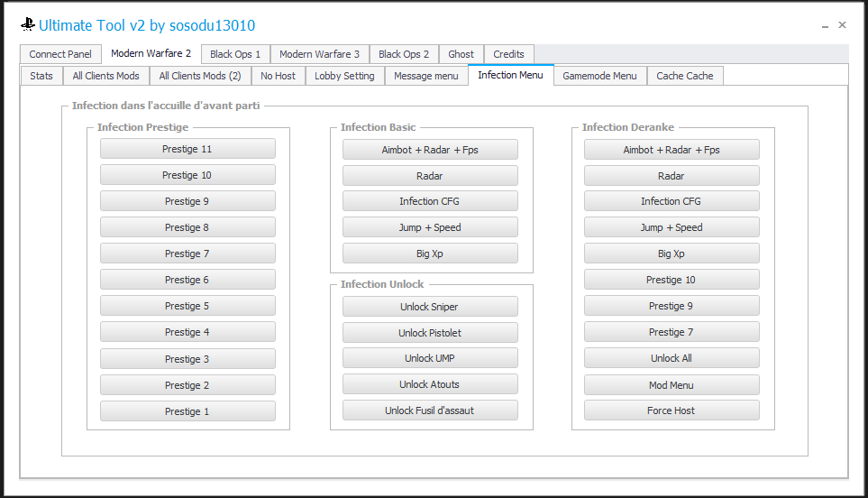Choose Prestige 10 in Infection Prestige
868x498 pixels.
[187, 175]
